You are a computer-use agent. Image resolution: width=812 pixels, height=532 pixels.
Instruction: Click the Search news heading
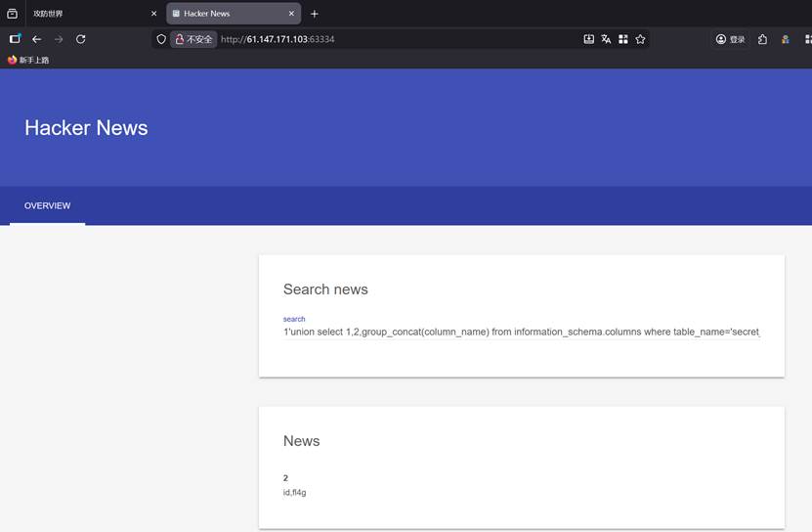tap(325, 289)
